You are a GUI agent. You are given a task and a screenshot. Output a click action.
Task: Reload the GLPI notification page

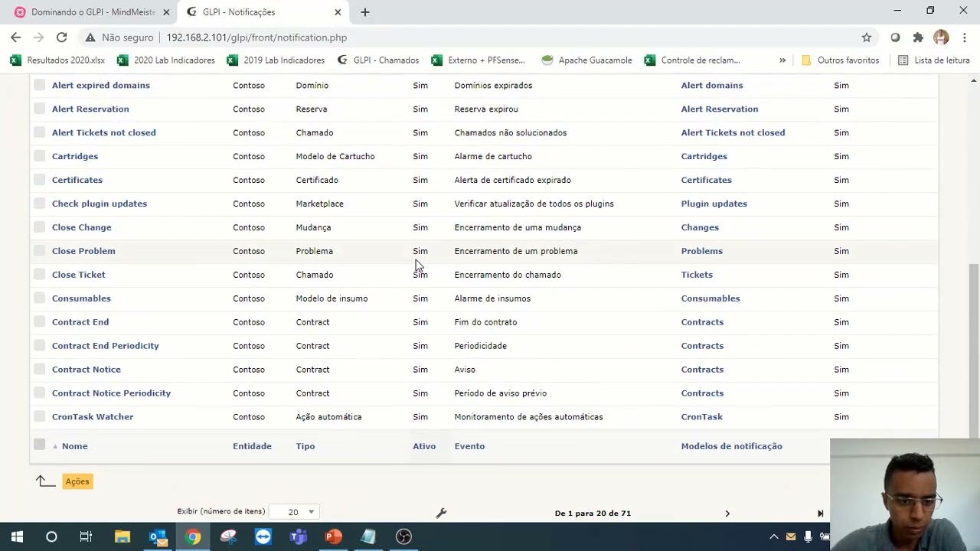click(61, 37)
